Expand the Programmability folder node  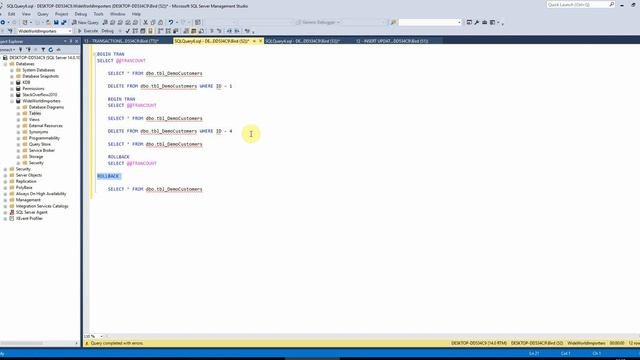(18, 138)
